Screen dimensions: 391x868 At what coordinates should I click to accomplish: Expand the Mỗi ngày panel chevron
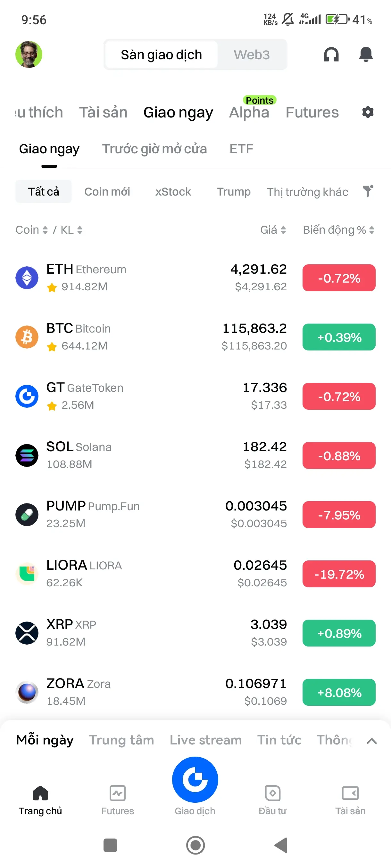click(371, 741)
